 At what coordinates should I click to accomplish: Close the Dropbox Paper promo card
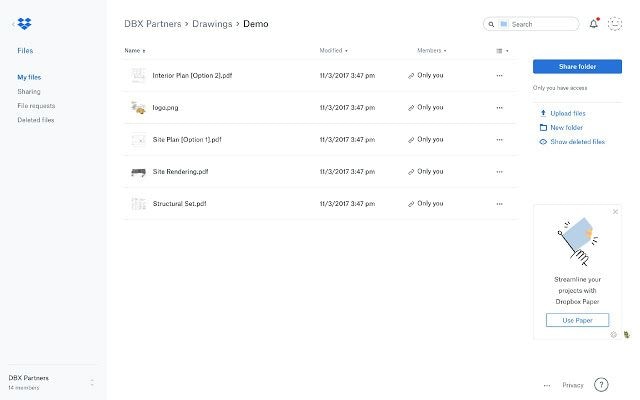[615, 211]
